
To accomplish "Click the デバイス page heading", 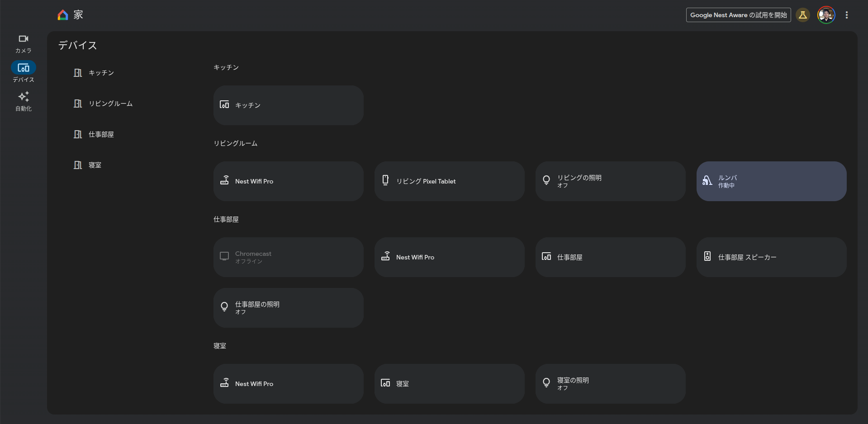I will (77, 45).
